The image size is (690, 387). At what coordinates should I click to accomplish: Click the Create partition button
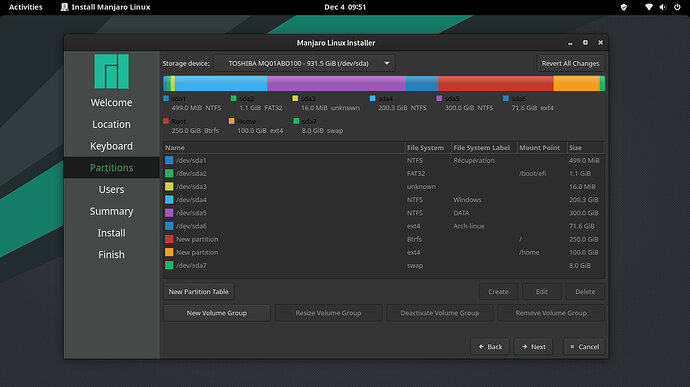pyautogui.click(x=498, y=291)
